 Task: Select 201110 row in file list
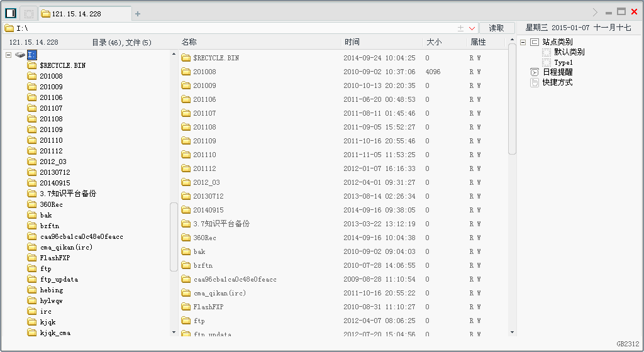point(343,155)
